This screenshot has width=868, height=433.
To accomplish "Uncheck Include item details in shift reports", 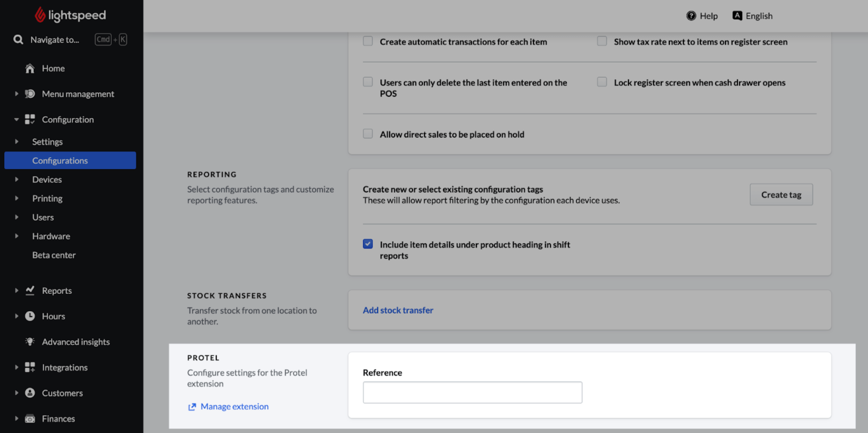I will coord(368,244).
